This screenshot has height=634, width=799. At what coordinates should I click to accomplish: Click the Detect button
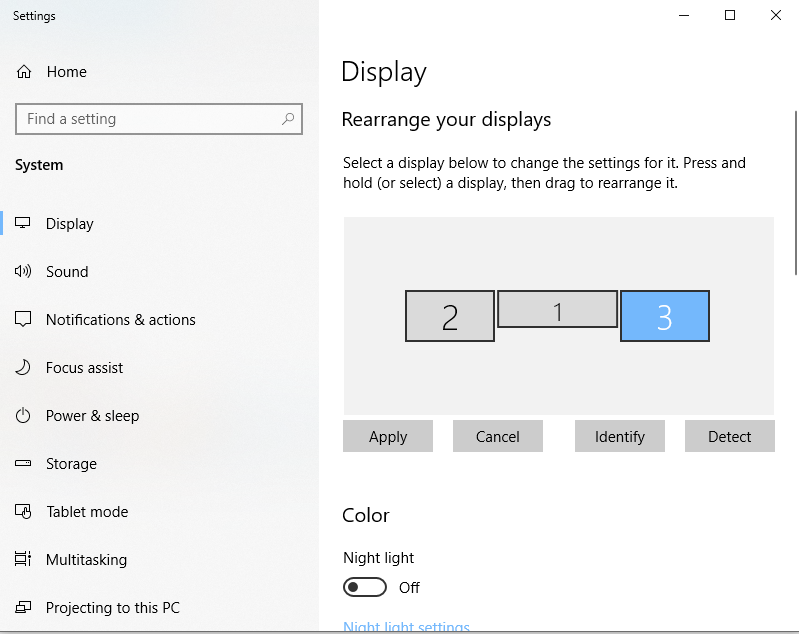pos(730,436)
